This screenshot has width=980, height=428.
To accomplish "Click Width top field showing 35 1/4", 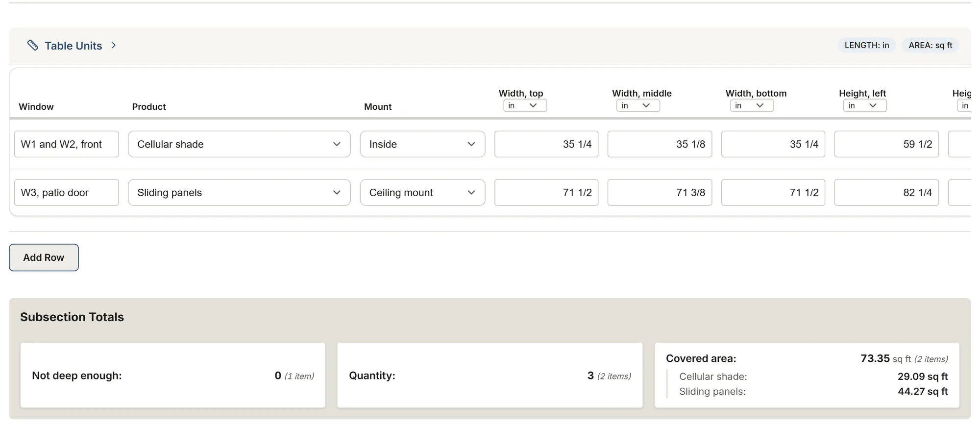I will click(x=546, y=144).
